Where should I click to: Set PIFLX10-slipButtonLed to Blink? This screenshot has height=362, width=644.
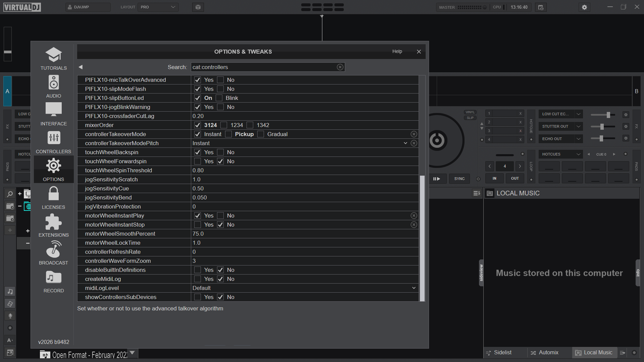click(x=219, y=98)
